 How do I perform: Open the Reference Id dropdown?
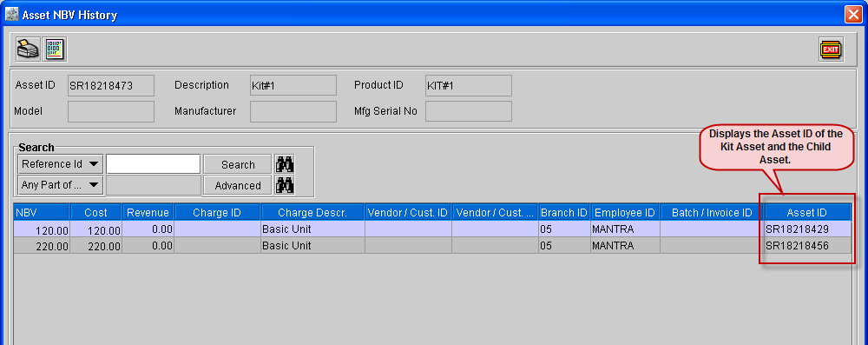pos(61,164)
